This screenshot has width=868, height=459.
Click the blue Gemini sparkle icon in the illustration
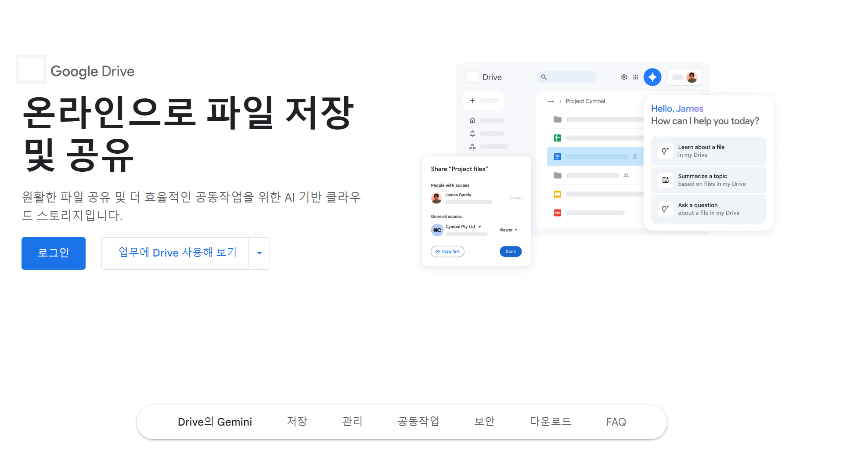[x=652, y=77]
